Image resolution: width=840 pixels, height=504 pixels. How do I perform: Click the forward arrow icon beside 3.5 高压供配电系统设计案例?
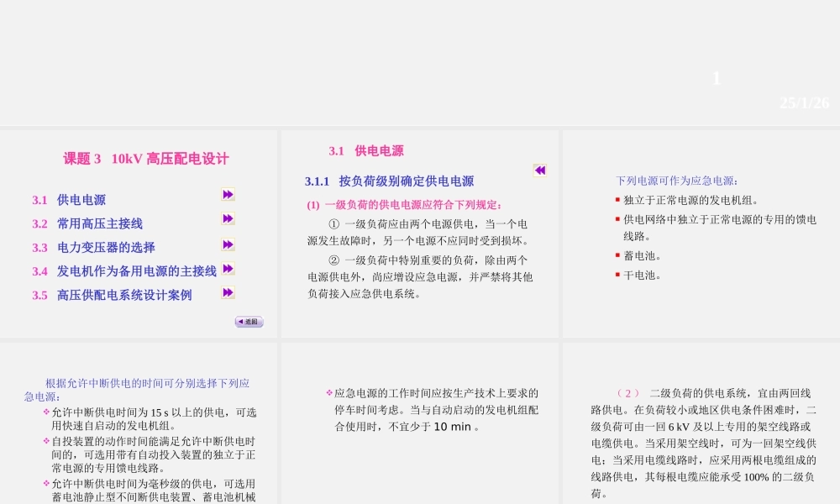point(228,292)
